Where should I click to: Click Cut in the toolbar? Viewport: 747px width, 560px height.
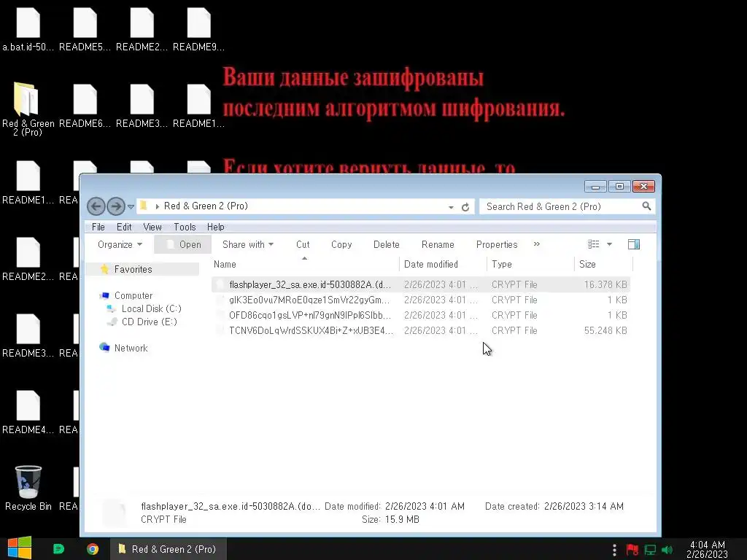(303, 244)
